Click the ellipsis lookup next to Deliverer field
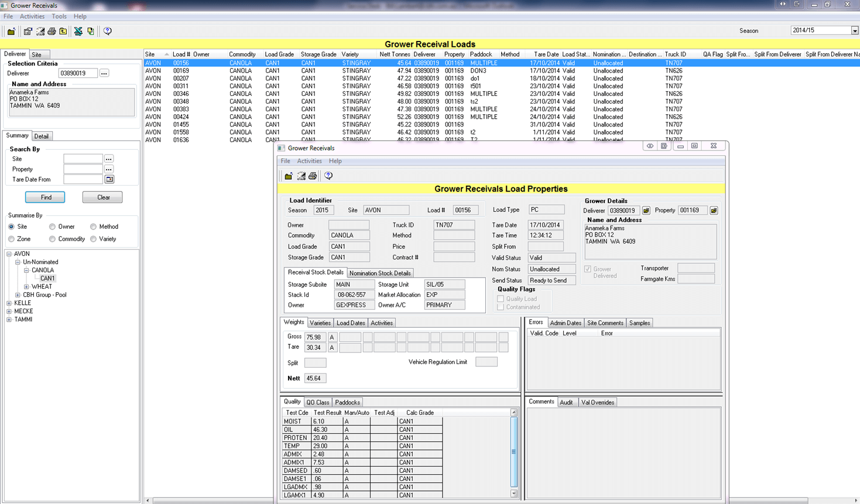The height and width of the screenshot is (504, 860). (104, 73)
